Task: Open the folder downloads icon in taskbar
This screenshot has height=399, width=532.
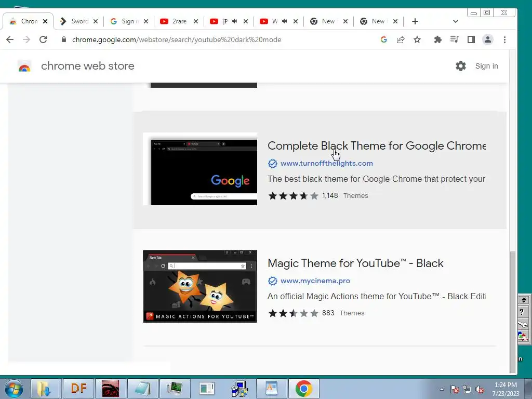Action: 45,389
